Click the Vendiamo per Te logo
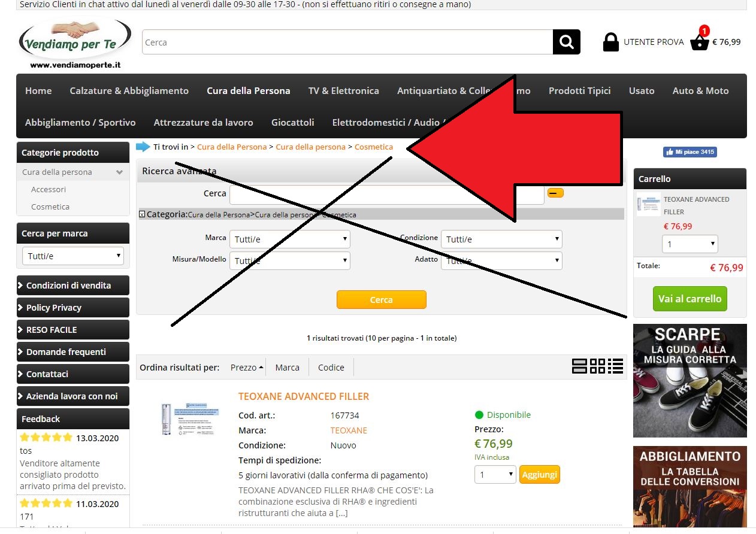The image size is (756, 534). click(75, 44)
